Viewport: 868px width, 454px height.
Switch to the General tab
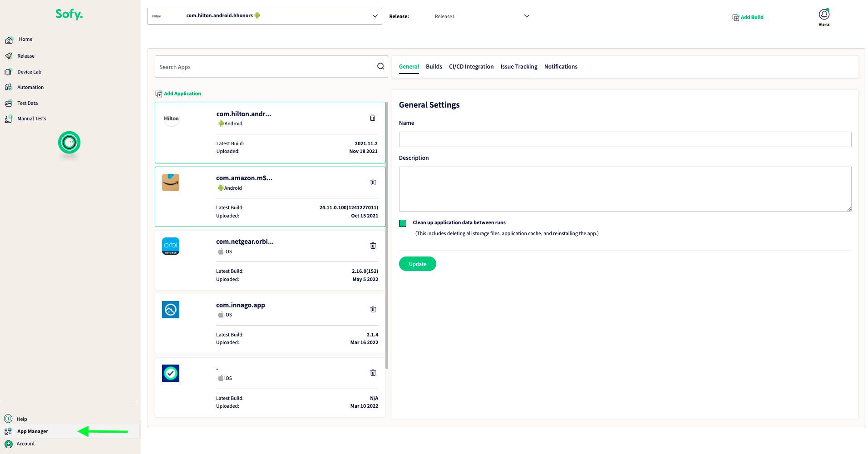409,67
